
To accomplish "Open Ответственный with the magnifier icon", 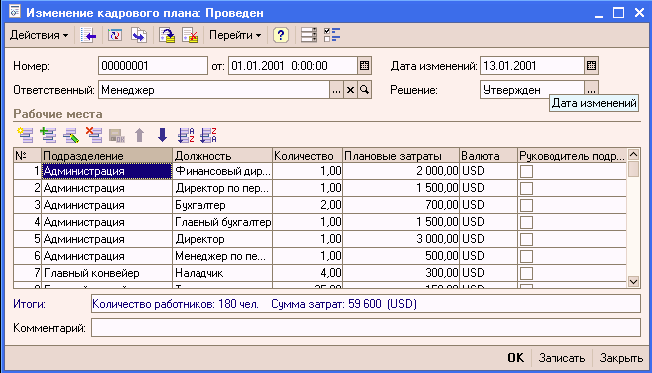I will [364, 90].
